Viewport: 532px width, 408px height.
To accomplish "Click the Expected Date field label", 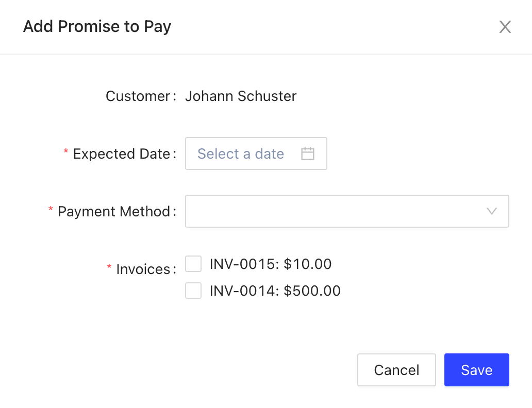I will 122,154.
